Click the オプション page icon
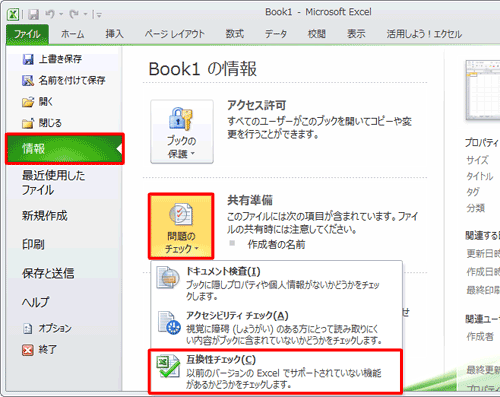 coord(28,329)
